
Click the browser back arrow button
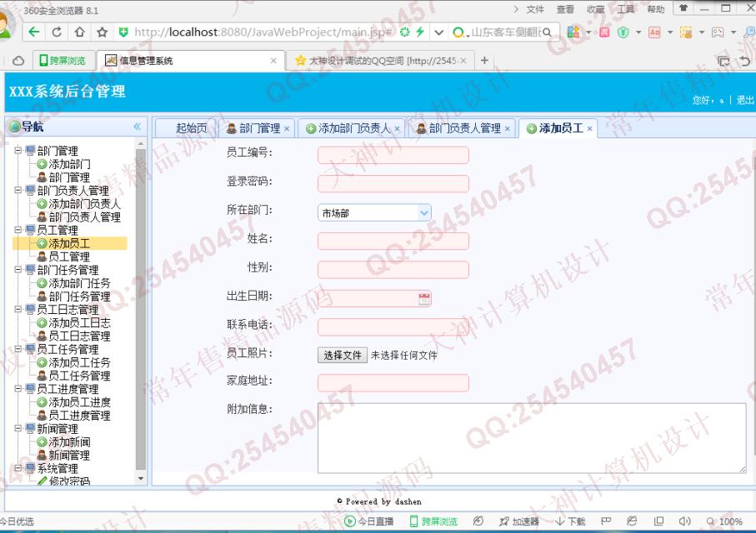point(34,32)
